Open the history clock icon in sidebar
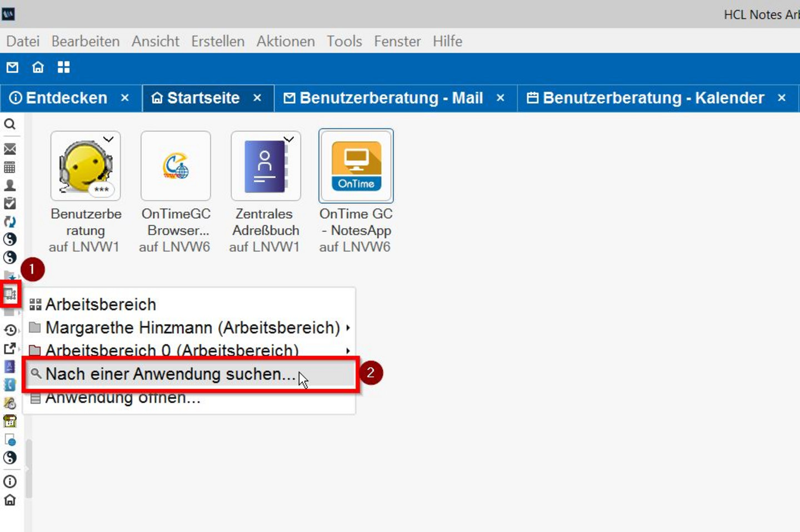This screenshot has height=532, width=800. (x=9, y=330)
